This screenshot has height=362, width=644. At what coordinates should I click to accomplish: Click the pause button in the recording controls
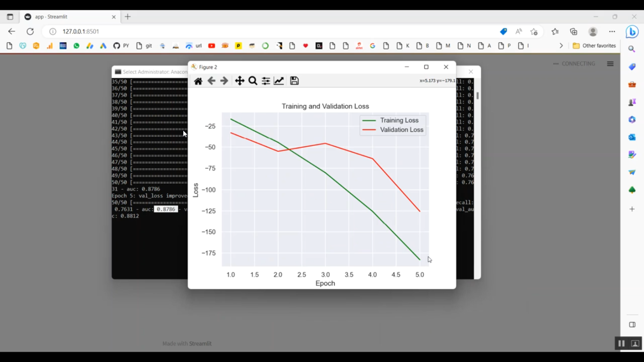[x=621, y=344]
